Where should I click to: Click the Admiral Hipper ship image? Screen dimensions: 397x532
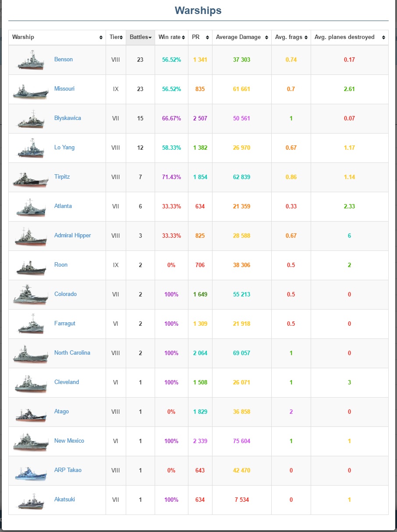coord(31,236)
